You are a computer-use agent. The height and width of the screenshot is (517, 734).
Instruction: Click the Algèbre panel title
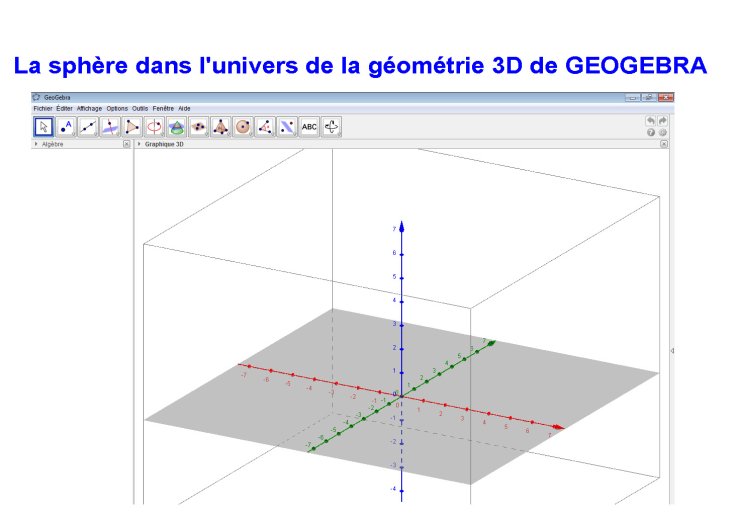point(52,144)
